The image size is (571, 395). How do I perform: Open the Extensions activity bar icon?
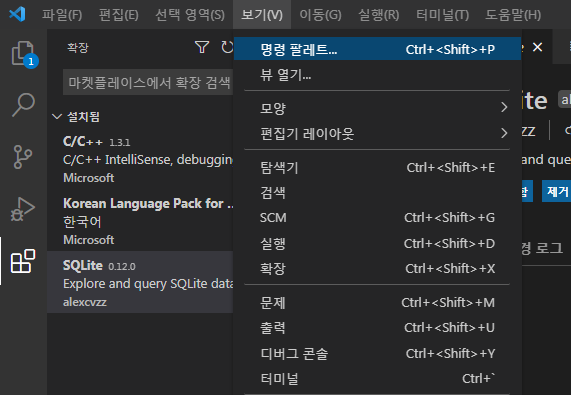coord(23,261)
